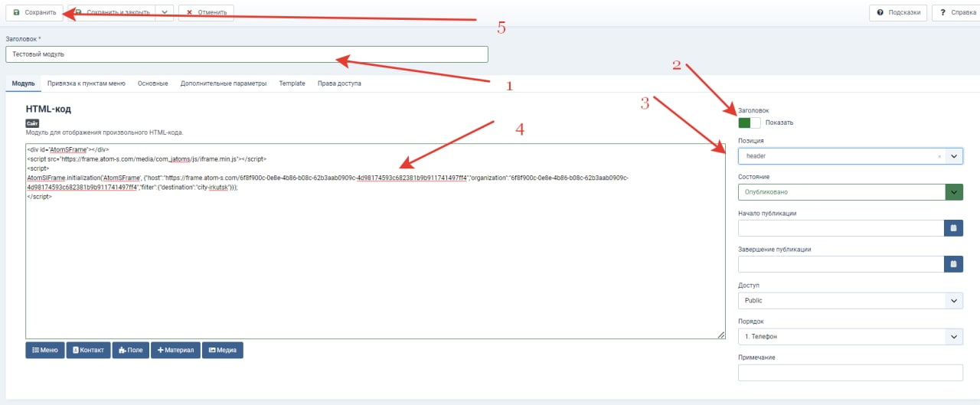Clear the header position value

939,156
